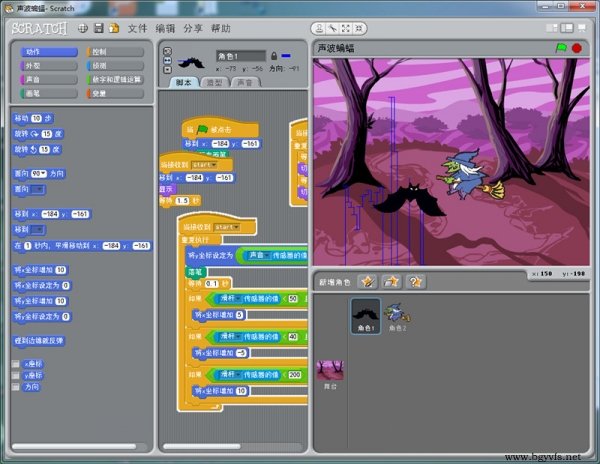Toggle the x座标 reporter checkbox
The height and width of the screenshot is (464, 600).
[16, 364]
